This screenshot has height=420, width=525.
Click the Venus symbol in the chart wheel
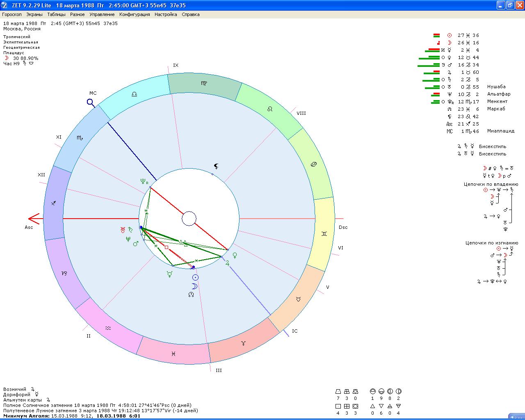coord(235,256)
